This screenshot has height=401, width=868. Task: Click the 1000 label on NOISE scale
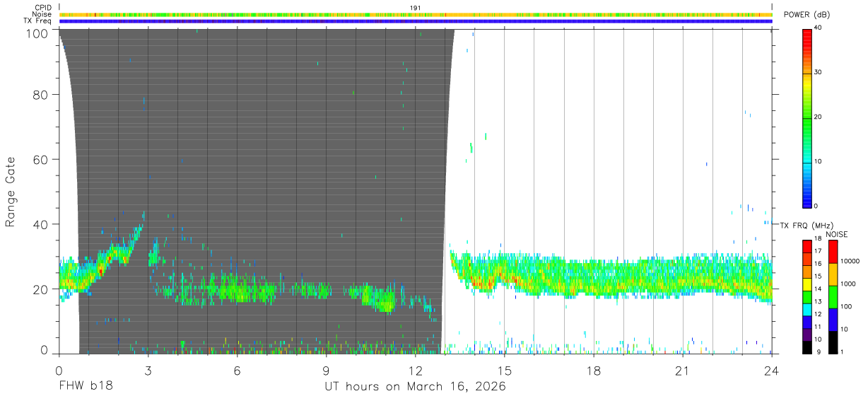848,284
